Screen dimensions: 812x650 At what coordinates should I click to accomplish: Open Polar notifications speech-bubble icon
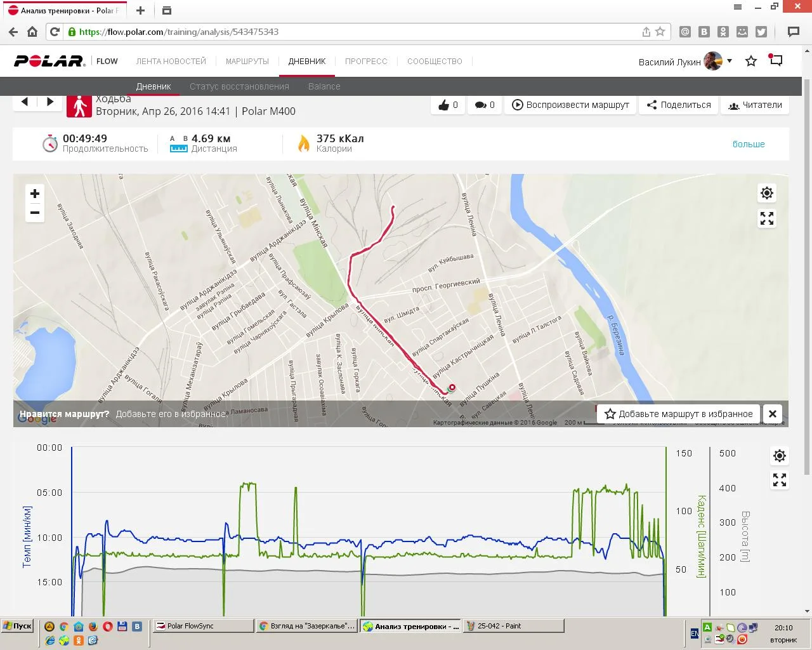[775, 60]
